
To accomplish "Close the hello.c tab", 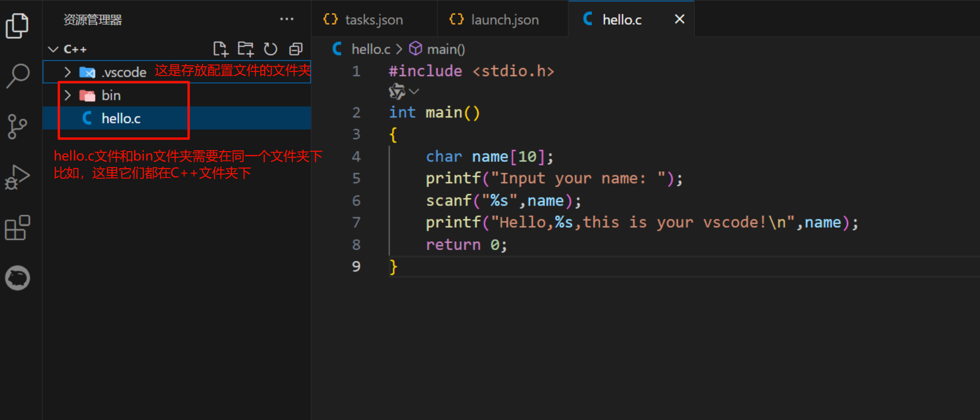I will pos(679,19).
